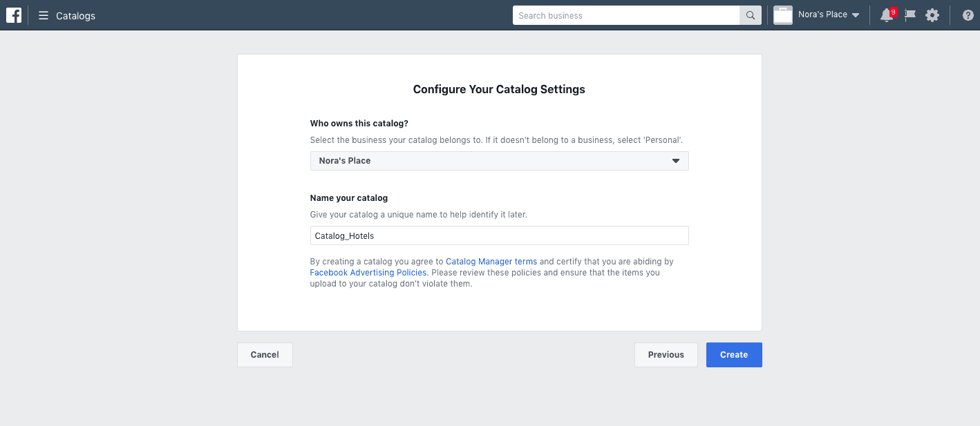The image size is (980, 426).
Task: Click the catalog name text field
Action: [x=499, y=235]
